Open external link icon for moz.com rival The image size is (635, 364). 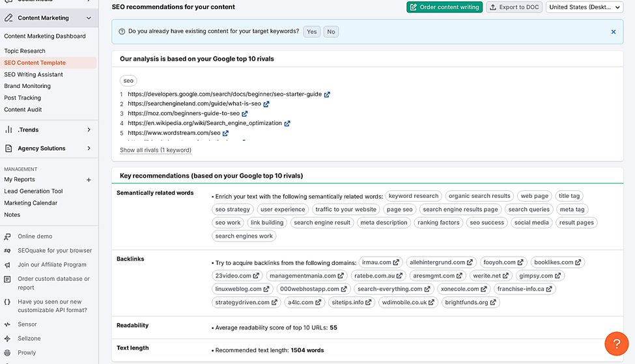[x=245, y=114]
